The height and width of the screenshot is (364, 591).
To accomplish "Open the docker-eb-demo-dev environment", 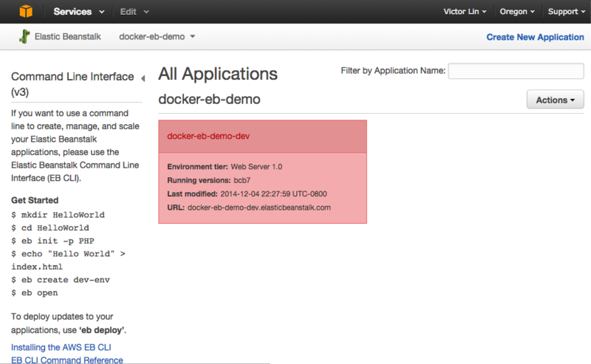I will [208, 137].
